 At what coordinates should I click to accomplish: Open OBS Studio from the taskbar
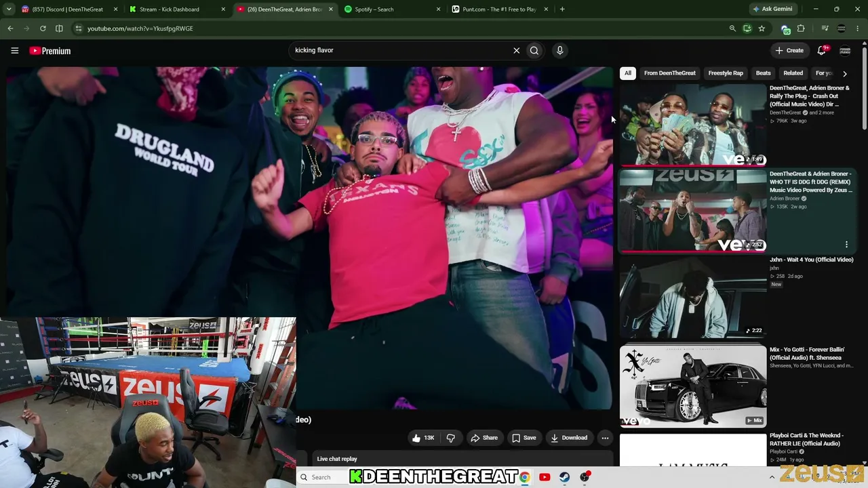[x=585, y=477]
